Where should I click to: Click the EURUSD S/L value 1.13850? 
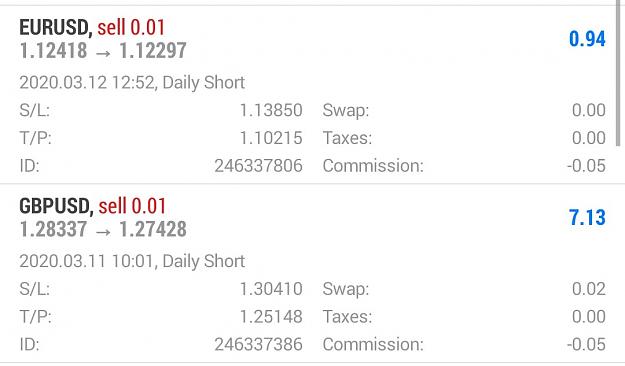(x=271, y=110)
